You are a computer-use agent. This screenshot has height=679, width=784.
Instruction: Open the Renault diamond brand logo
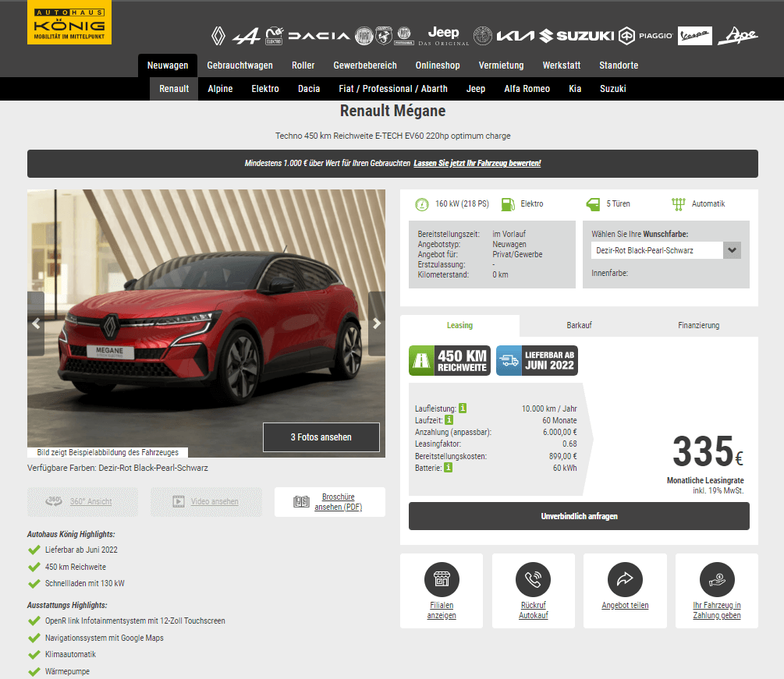pos(218,36)
